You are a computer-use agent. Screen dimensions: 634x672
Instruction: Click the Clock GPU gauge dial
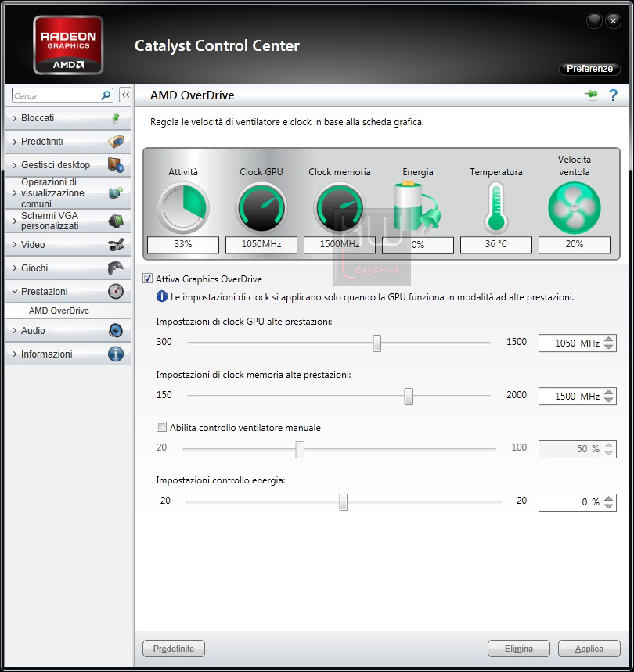point(261,208)
